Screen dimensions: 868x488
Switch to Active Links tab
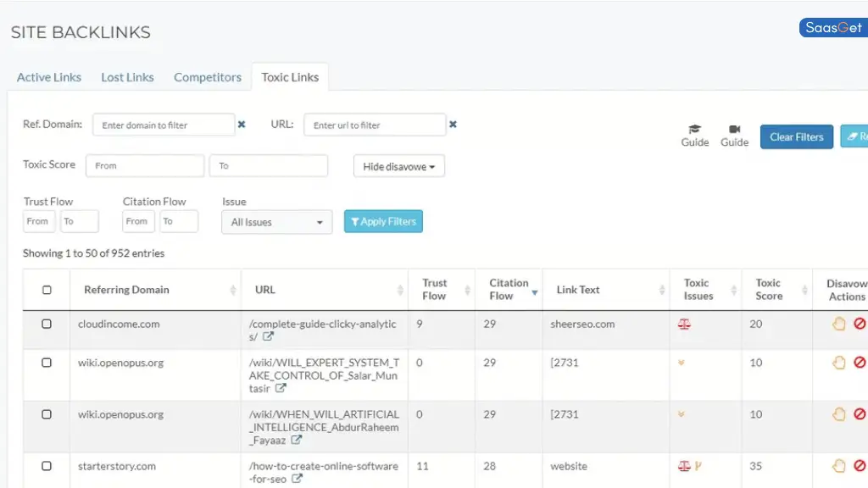[48, 77]
